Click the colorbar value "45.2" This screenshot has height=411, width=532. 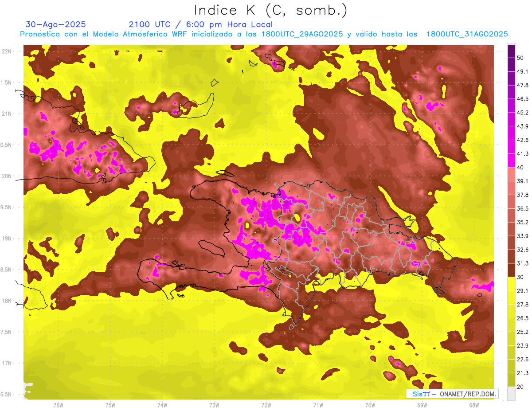point(523,113)
